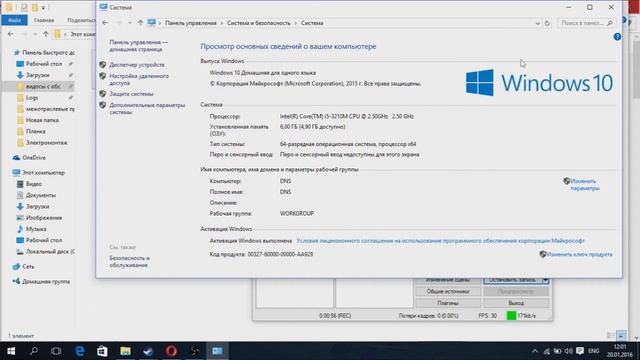Show hidden tray icons chevron

click(535, 351)
